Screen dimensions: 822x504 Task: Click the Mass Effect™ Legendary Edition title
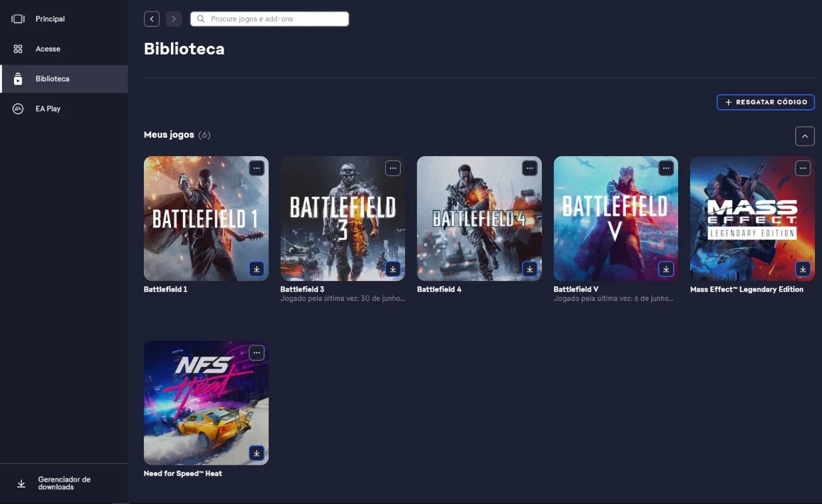click(x=747, y=289)
